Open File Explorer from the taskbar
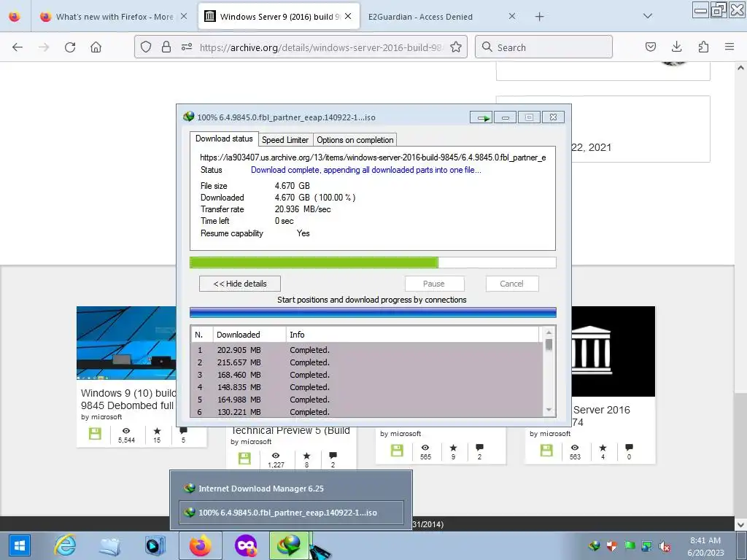Viewport: 747px width, 560px height. pyautogui.click(x=110, y=545)
